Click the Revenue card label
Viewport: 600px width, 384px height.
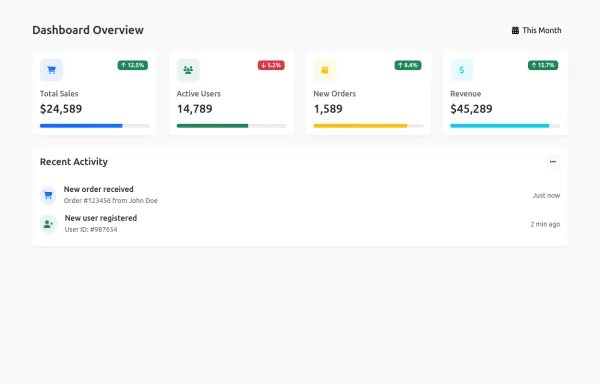(466, 94)
